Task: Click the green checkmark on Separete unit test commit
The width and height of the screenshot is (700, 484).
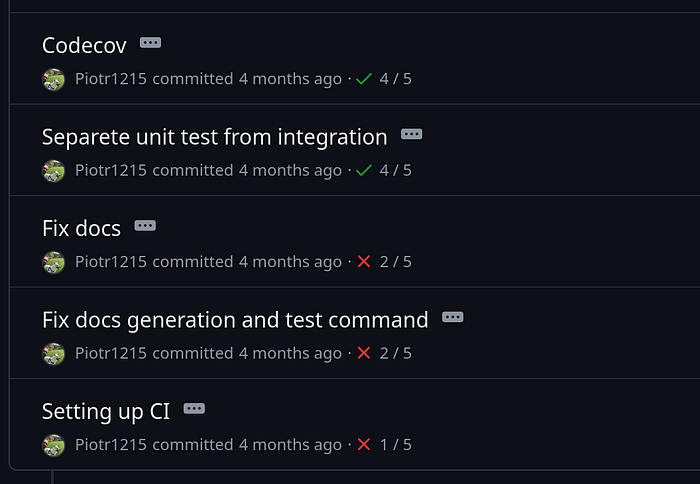Action: pos(364,171)
